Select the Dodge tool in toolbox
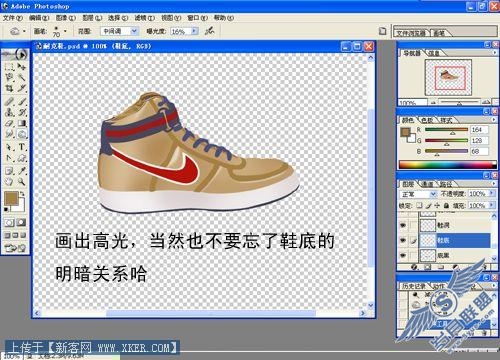The width and height of the screenshot is (500, 360). tap(22, 134)
